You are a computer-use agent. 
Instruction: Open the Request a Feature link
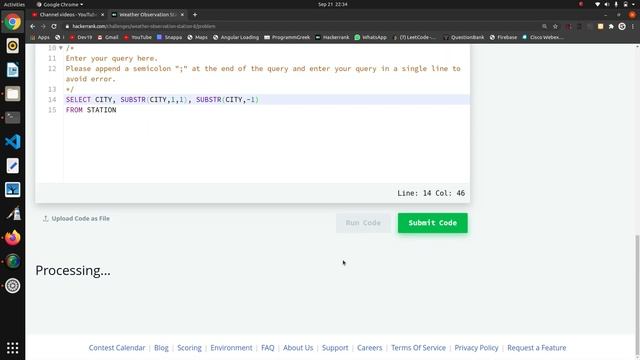(537, 348)
